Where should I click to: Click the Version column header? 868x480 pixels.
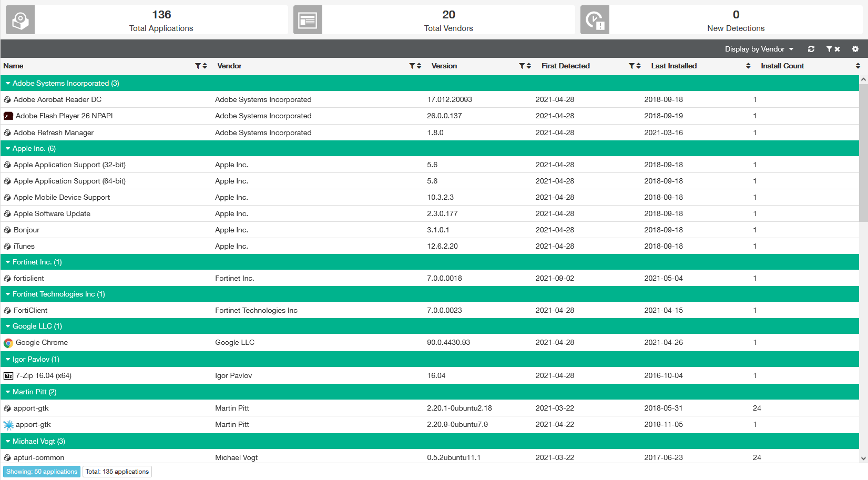(444, 66)
